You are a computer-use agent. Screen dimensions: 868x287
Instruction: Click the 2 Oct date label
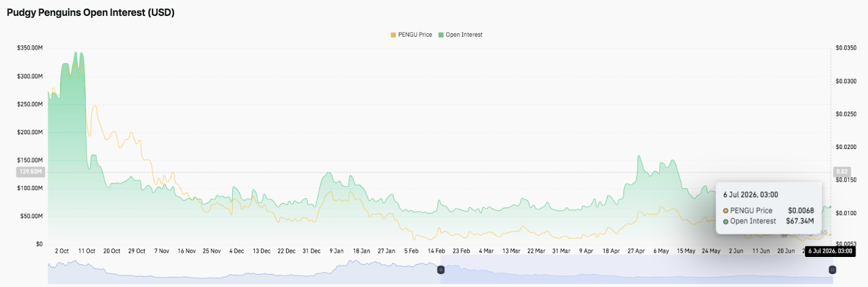(61, 251)
